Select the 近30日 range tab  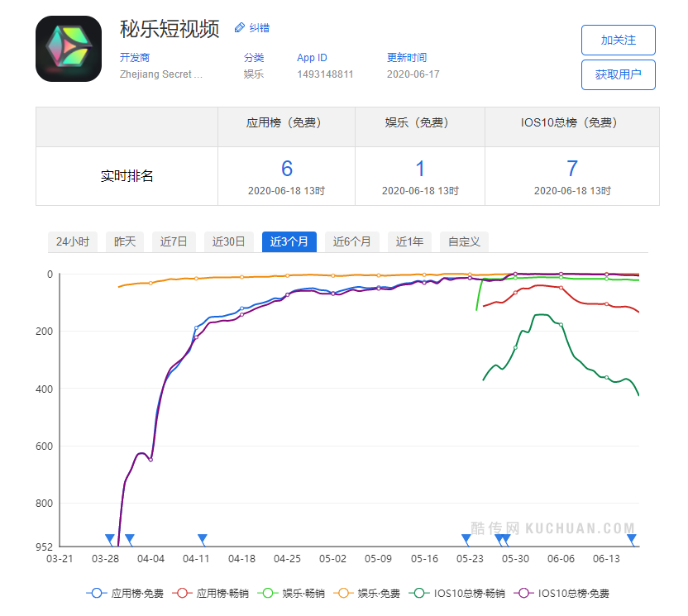(x=229, y=241)
